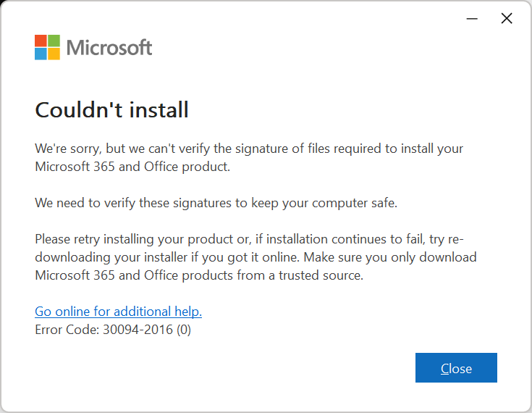The width and height of the screenshot is (532, 413).
Task: Click the blue square in Microsoft logo
Action: coord(41,54)
